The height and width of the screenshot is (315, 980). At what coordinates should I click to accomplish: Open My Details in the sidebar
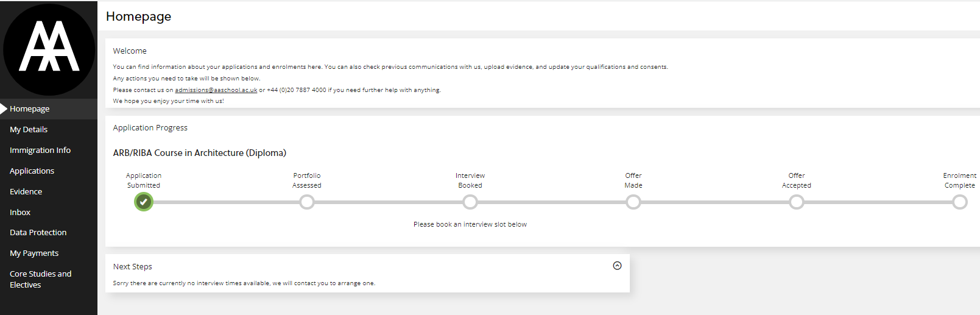coord(29,130)
